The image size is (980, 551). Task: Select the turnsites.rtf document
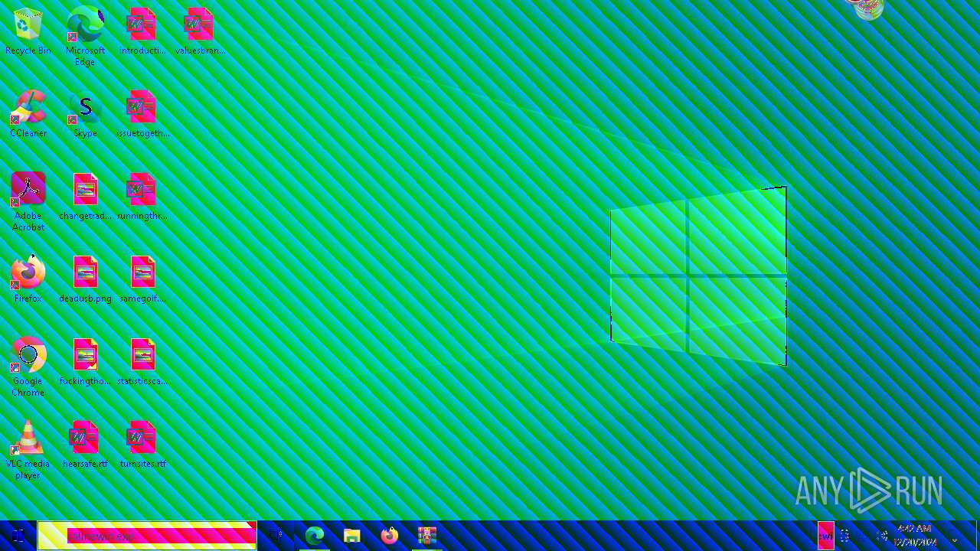[142, 445]
